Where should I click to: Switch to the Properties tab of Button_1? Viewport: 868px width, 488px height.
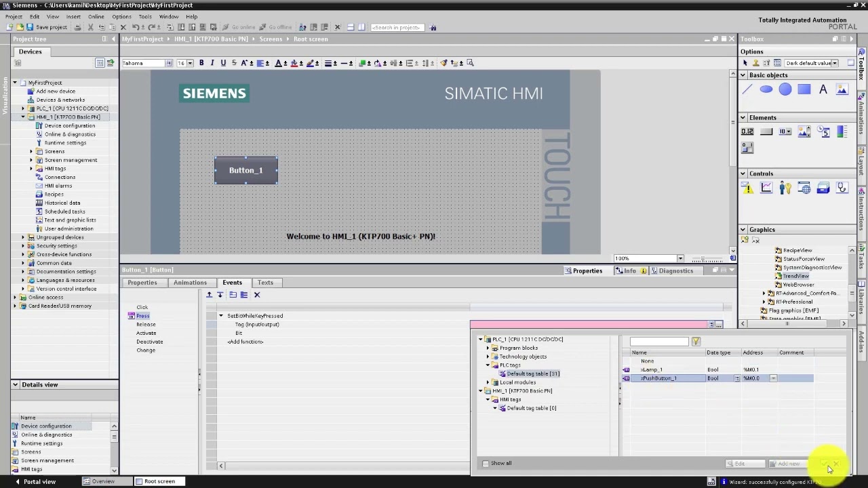click(x=142, y=283)
